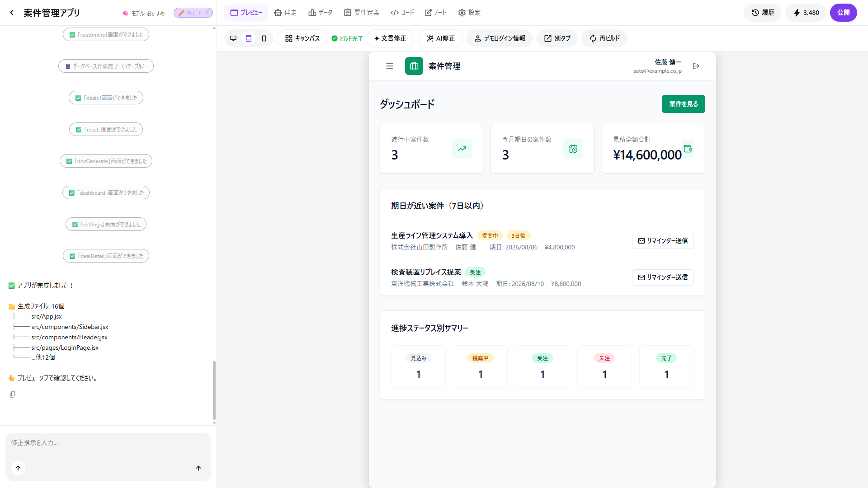Viewport: 868px width, 488px height.
Task: Click the chat panel vertical scrollbar
Action: pyautogui.click(x=214, y=390)
